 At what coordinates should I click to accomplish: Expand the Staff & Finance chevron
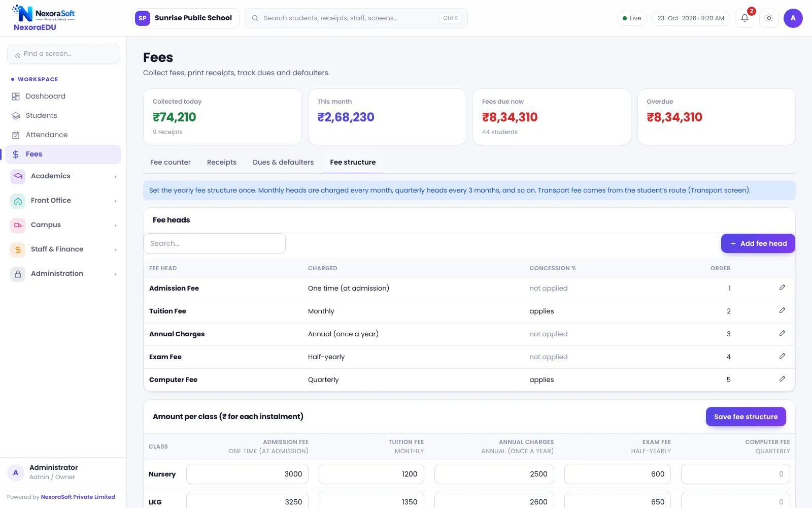(115, 249)
